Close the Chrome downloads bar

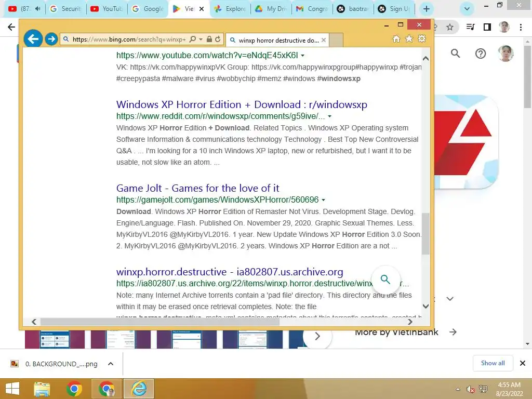(x=523, y=363)
